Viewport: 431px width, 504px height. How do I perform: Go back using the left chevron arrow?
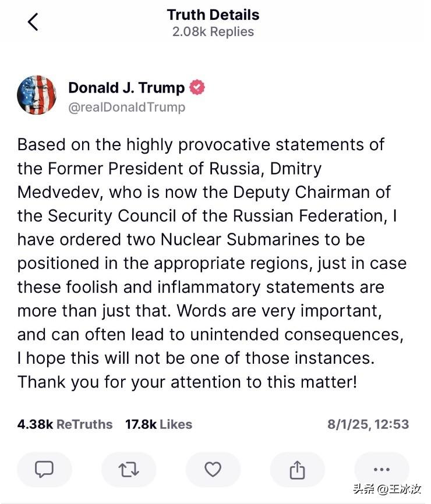click(x=33, y=22)
